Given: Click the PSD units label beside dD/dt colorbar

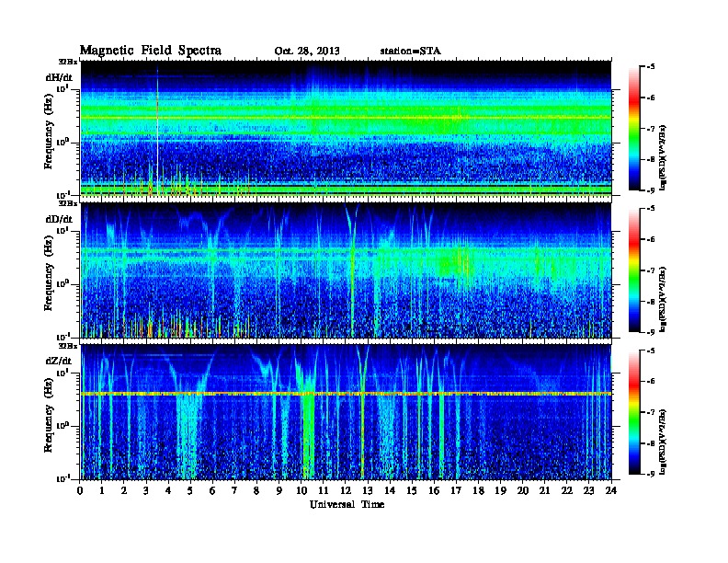Looking at the screenshot, I should pos(663,300).
